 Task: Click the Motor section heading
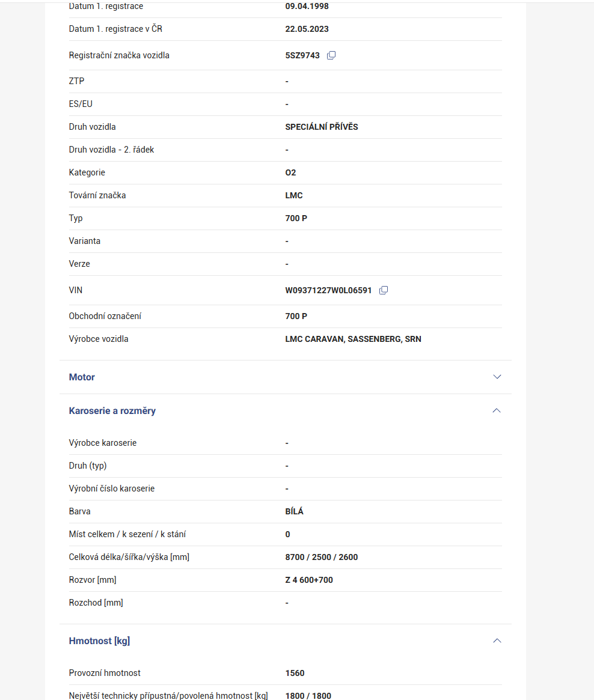coord(82,377)
